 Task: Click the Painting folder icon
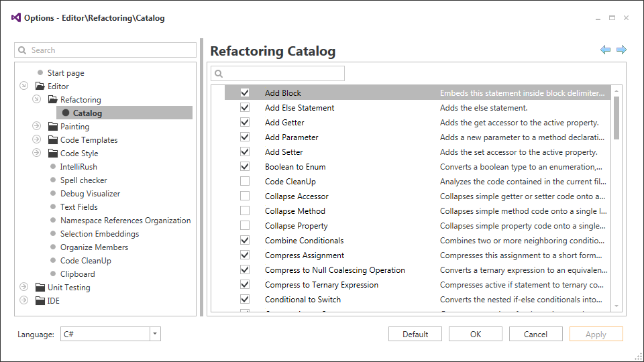54,127
